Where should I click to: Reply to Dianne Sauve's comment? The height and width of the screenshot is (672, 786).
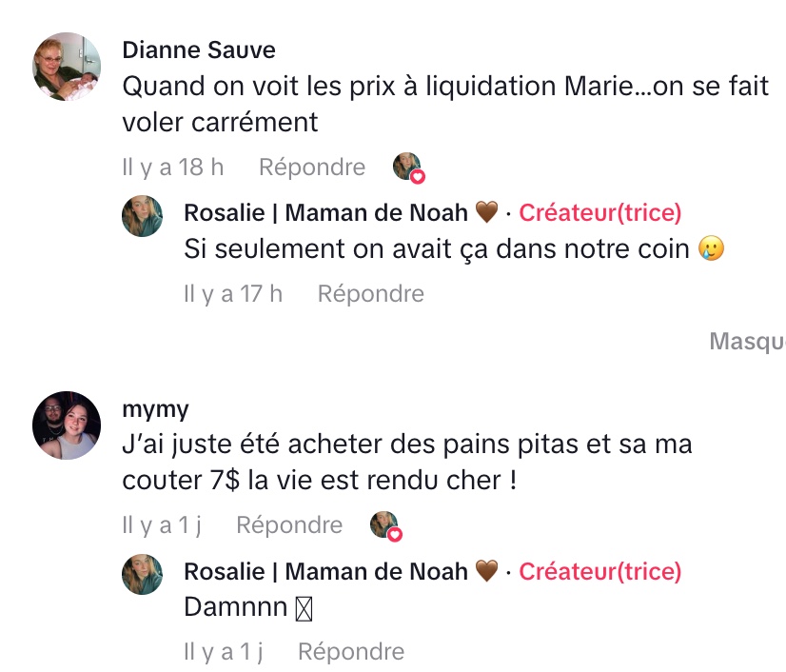tap(312, 168)
